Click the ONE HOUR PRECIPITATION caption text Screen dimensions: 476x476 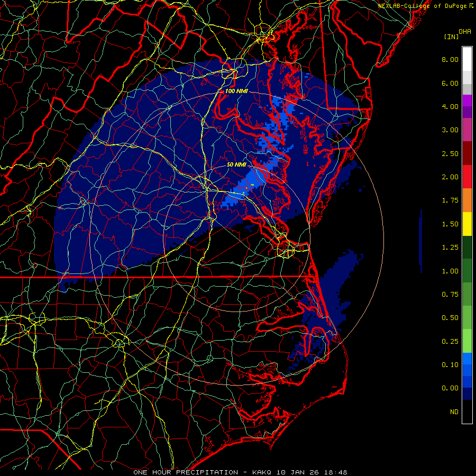(186, 472)
